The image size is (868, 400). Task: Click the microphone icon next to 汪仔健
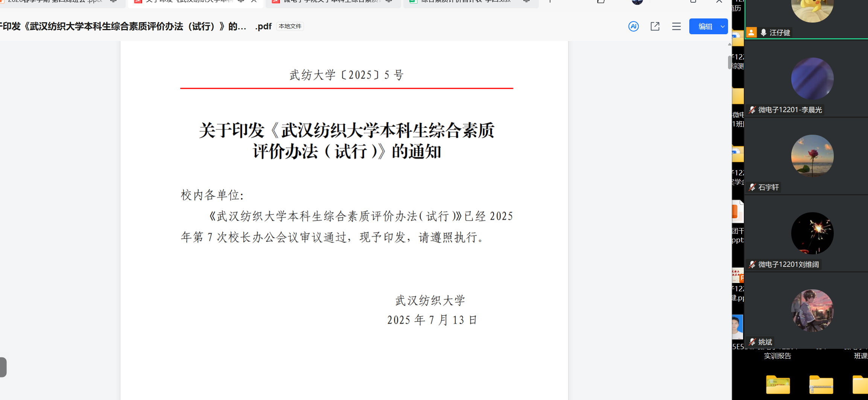tap(763, 33)
